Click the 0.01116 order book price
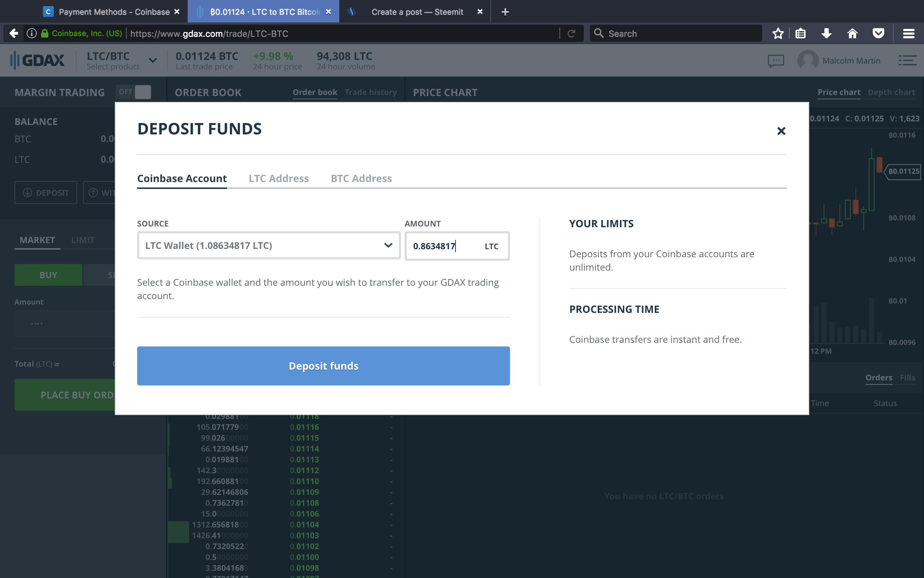The image size is (924, 578). pyautogui.click(x=304, y=427)
